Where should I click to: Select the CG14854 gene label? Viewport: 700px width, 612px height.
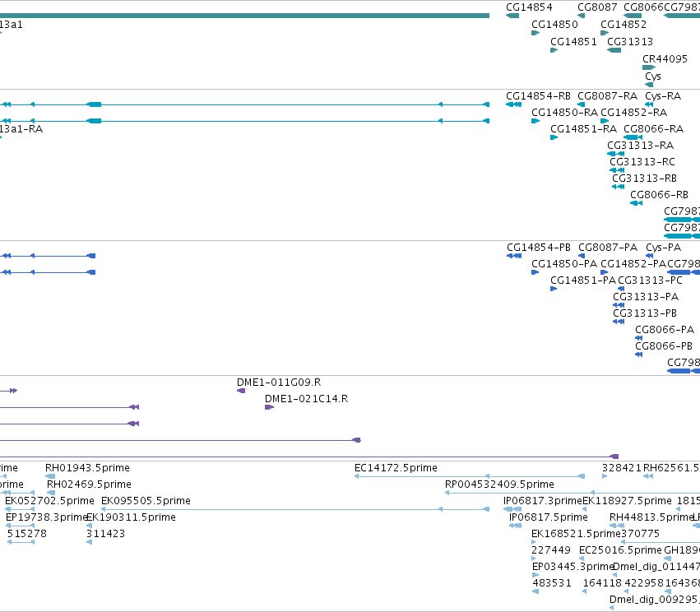529,7
